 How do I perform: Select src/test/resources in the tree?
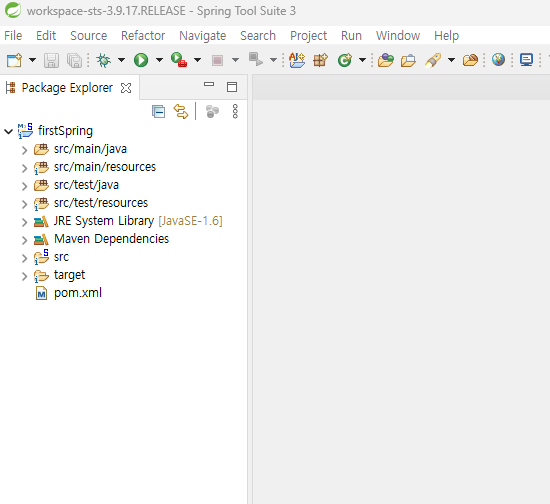click(x=101, y=203)
